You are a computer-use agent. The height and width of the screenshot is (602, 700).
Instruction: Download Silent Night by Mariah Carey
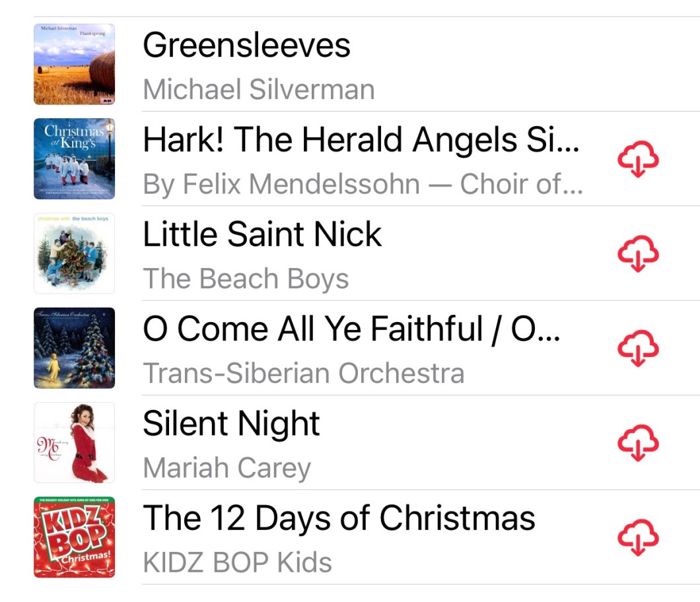638,443
